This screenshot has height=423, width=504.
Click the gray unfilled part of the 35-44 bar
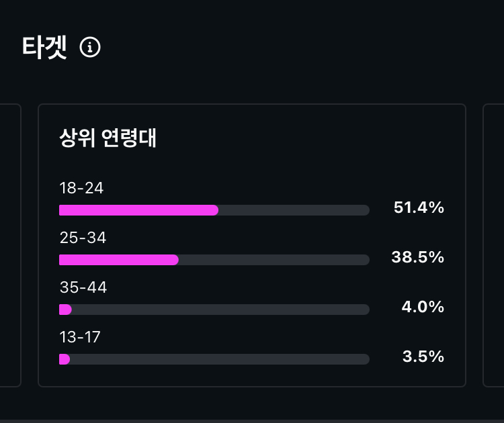tap(220, 310)
